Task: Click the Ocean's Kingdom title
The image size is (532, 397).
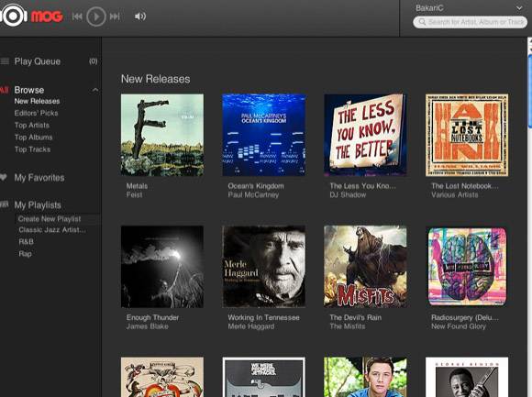Action: pyautogui.click(x=256, y=186)
